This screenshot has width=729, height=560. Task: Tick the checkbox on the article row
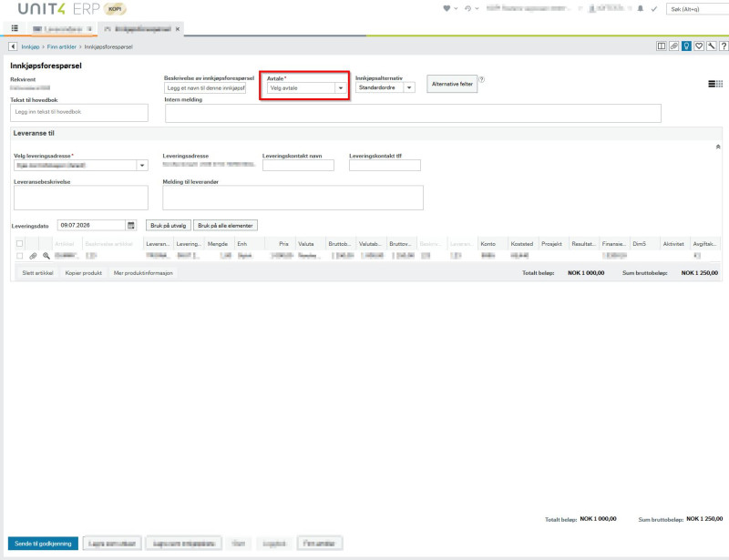(19, 256)
